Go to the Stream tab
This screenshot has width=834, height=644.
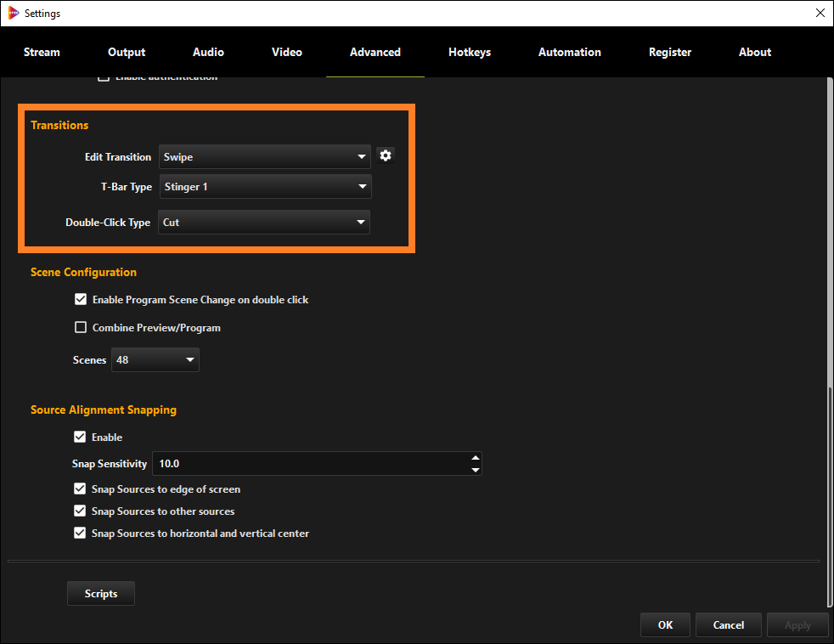(42, 53)
